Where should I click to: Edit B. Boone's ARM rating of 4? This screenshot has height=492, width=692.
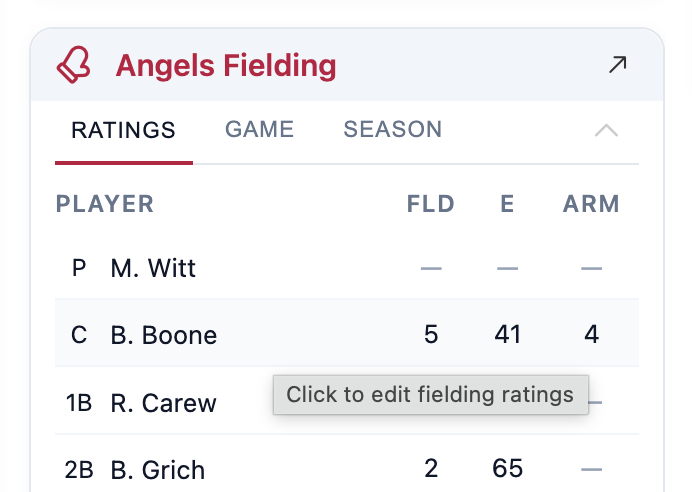[592, 334]
